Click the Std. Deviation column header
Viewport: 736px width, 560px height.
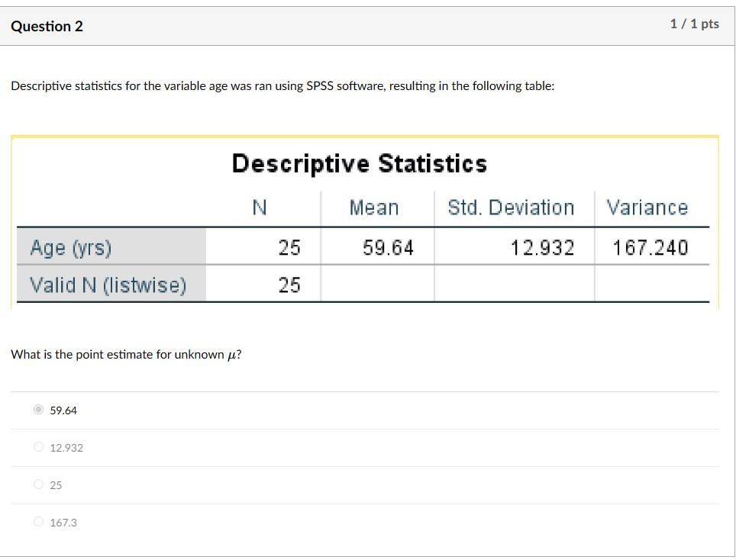[510, 207]
